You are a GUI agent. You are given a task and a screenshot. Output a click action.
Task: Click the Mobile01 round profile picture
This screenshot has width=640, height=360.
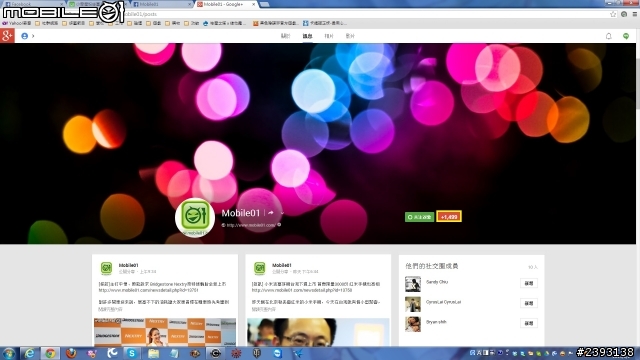point(195,217)
